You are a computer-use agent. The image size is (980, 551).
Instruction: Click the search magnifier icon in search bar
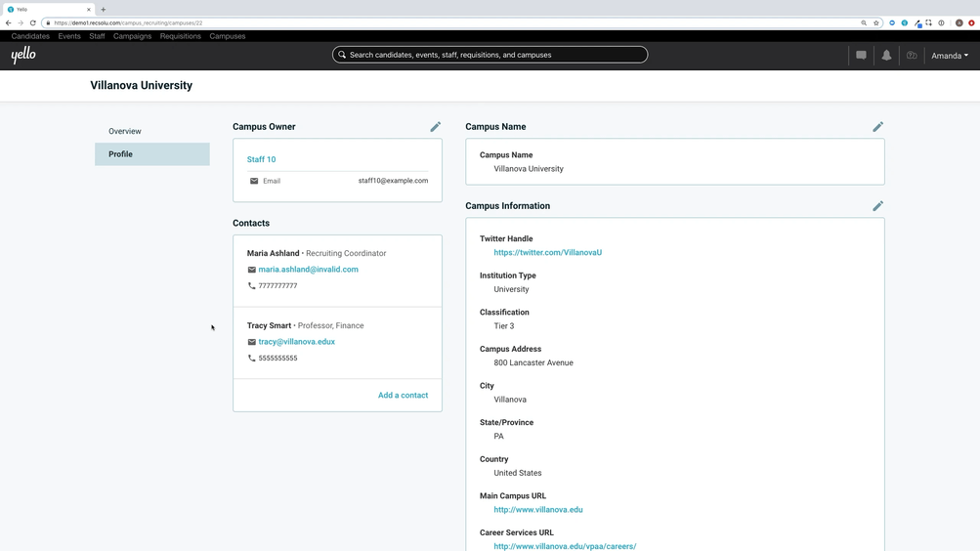[x=342, y=55]
